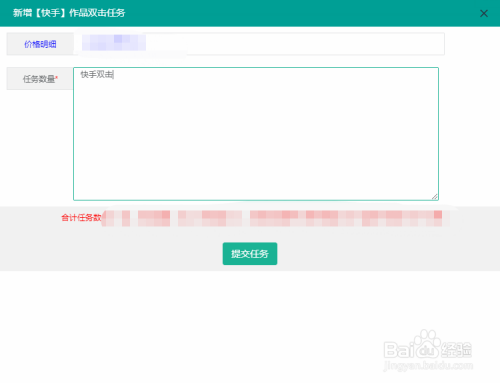Click the 价格明细 value field
The width and height of the screenshot is (500, 383).
(259, 44)
